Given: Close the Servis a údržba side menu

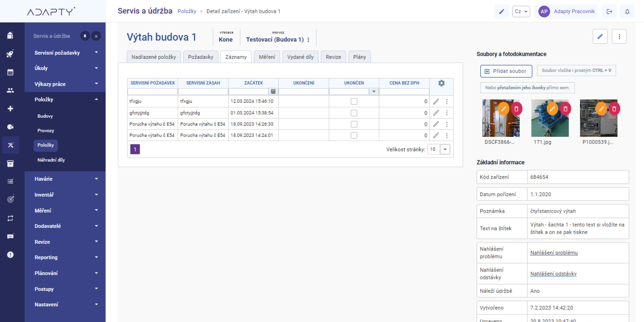Looking at the screenshot, I should point(96,36).
